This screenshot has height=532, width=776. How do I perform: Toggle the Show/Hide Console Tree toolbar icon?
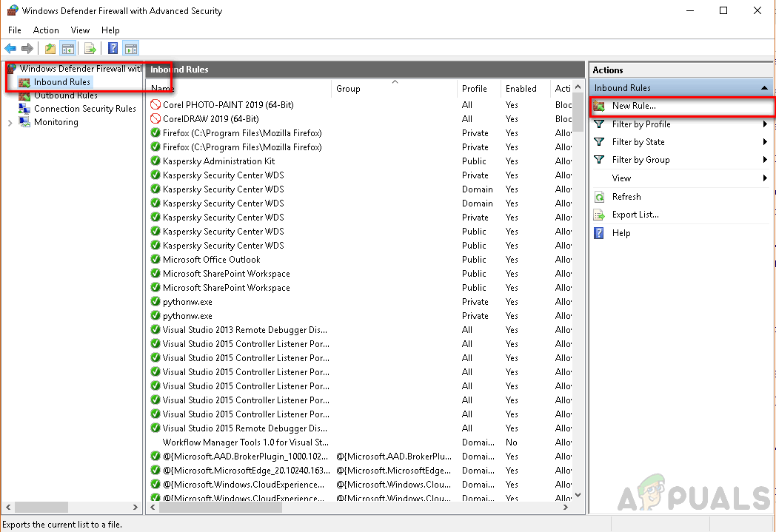[67, 48]
